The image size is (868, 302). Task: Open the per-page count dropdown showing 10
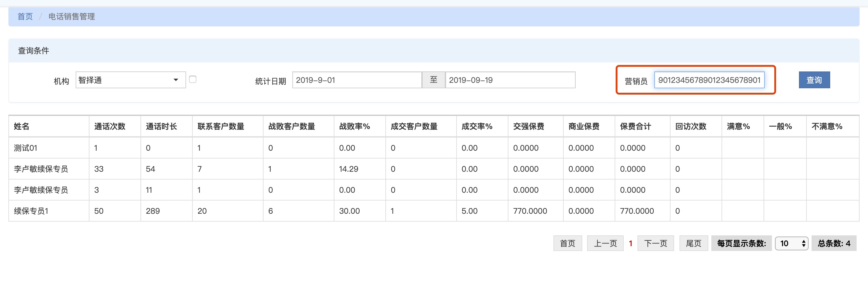coord(791,243)
